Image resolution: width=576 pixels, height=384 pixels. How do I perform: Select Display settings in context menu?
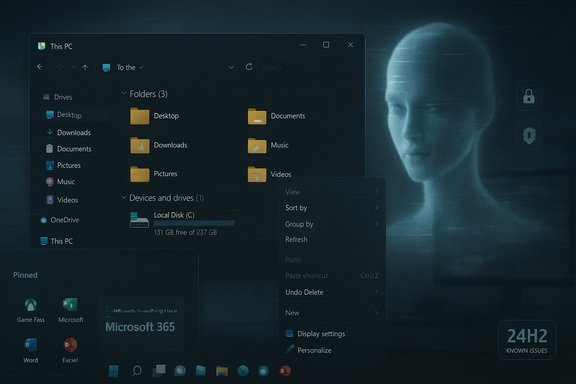pos(321,334)
